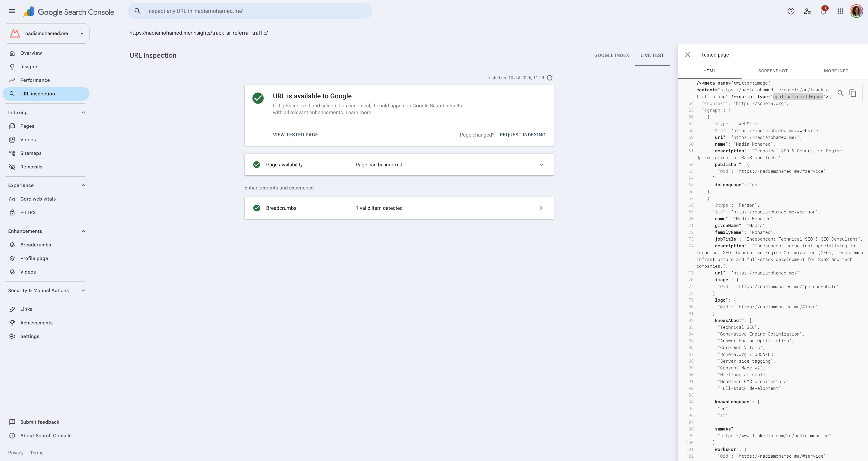Collapse the Experience section
This screenshot has width=868, height=461.
point(83,185)
